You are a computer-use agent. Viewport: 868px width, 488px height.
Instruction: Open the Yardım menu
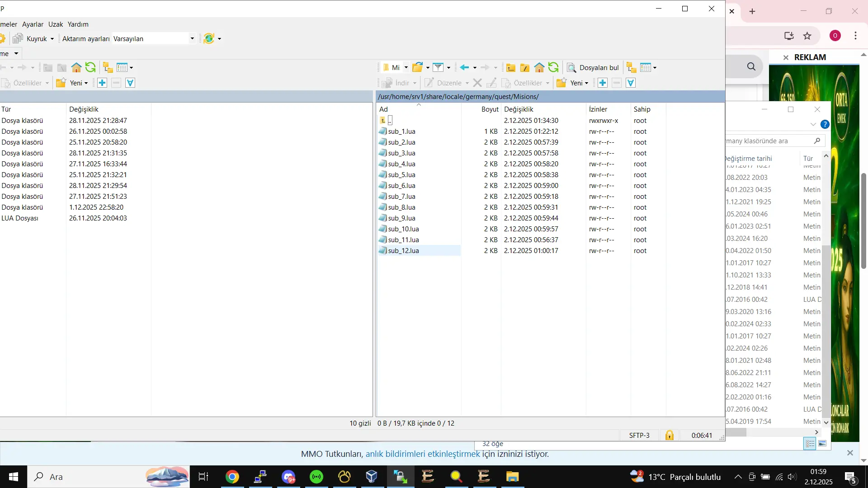pos(78,24)
